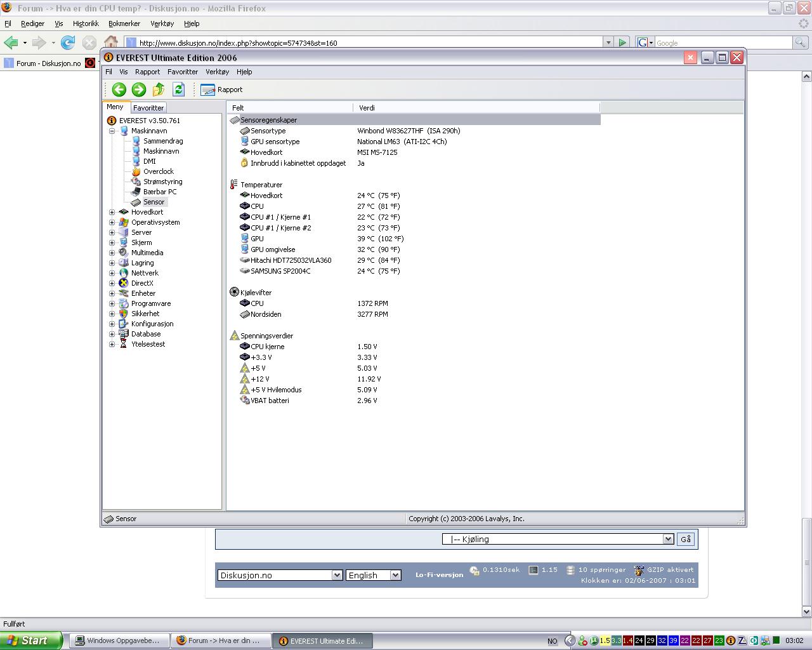Expand the Hovedkort tree branch
Screen dimensions: 812x650
coord(112,212)
